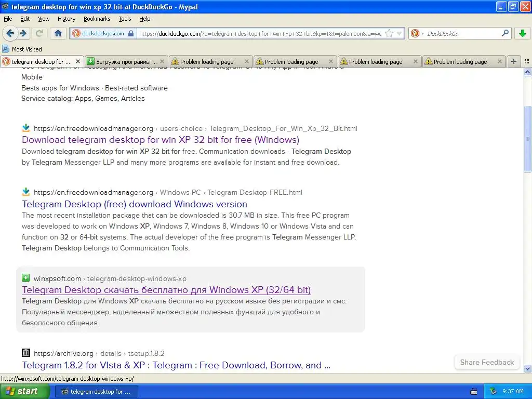Image resolution: width=532 pixels, height=399 pixels.
Task: Switch to the first Problem loading page tab
Action: [211, 61]
